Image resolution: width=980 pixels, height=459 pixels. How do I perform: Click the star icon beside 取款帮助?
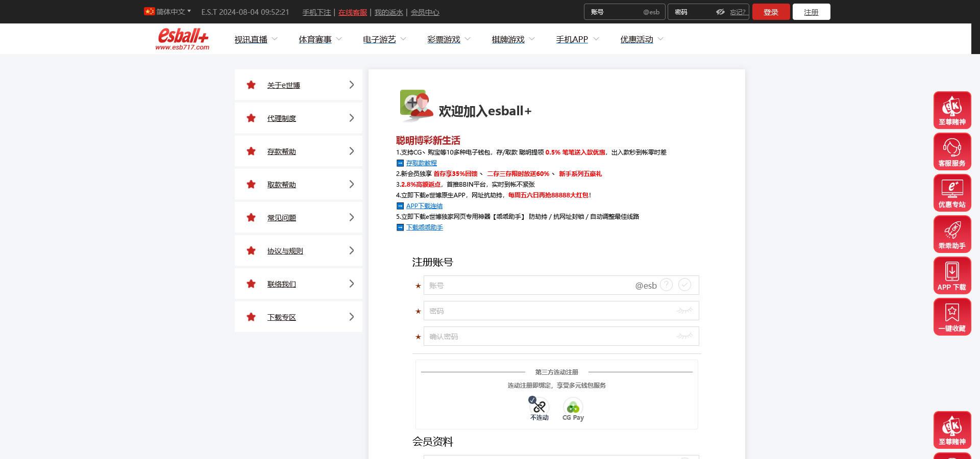click(x=251, y=185)
